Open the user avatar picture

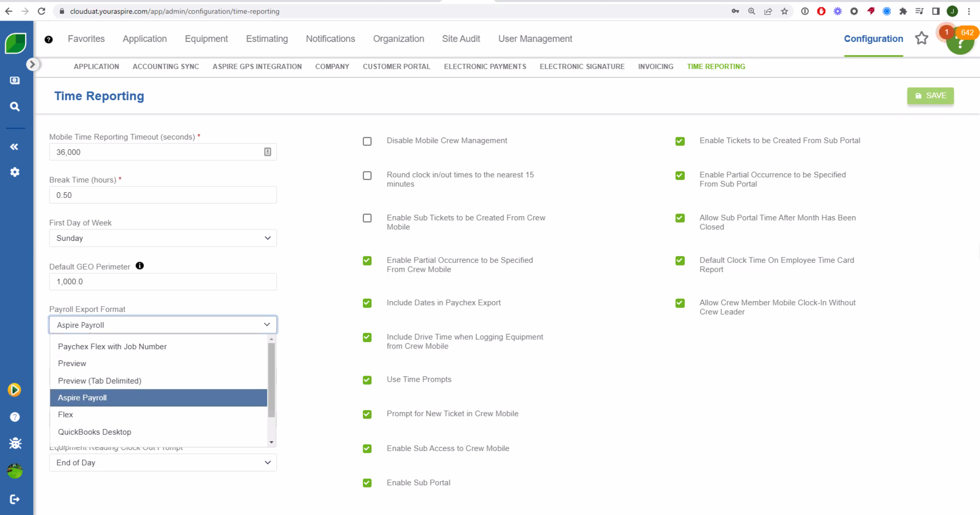tap(15, 471)
